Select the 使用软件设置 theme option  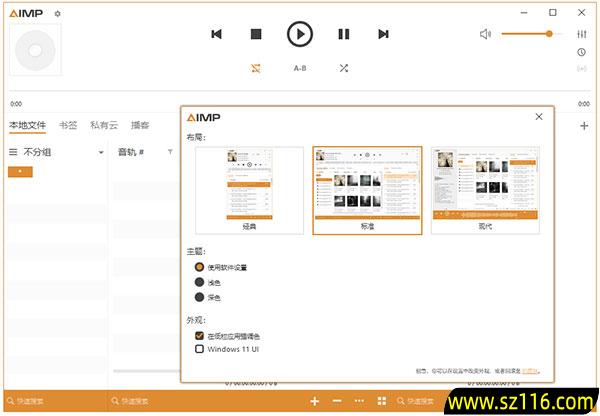click(200, 267)
